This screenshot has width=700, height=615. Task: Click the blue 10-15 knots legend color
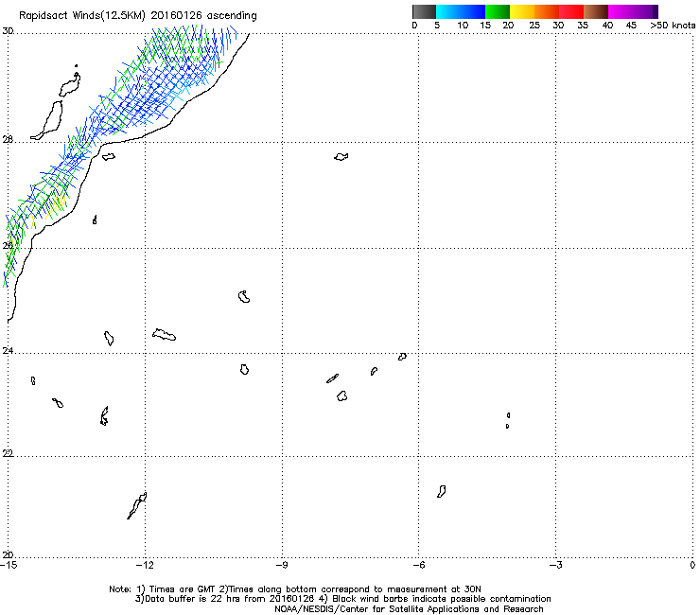473,11
